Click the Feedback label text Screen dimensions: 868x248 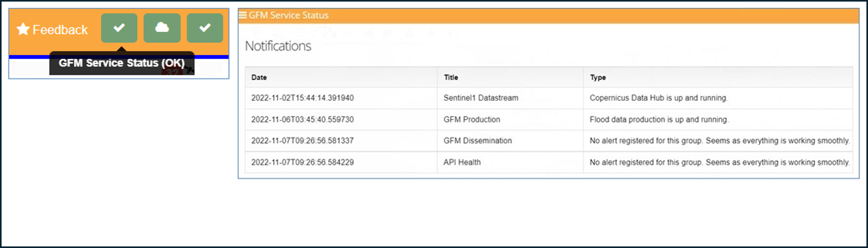pyautogui.click(x=60, y=30)
